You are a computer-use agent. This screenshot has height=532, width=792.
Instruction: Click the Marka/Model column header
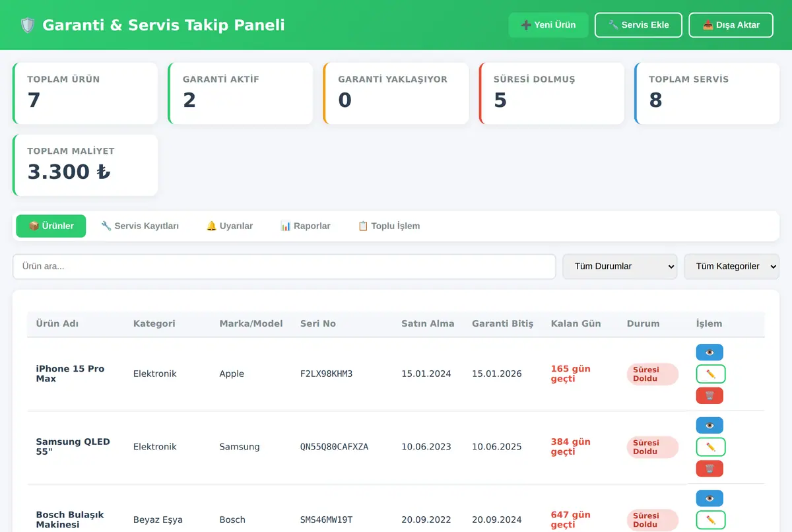[251, 324]
